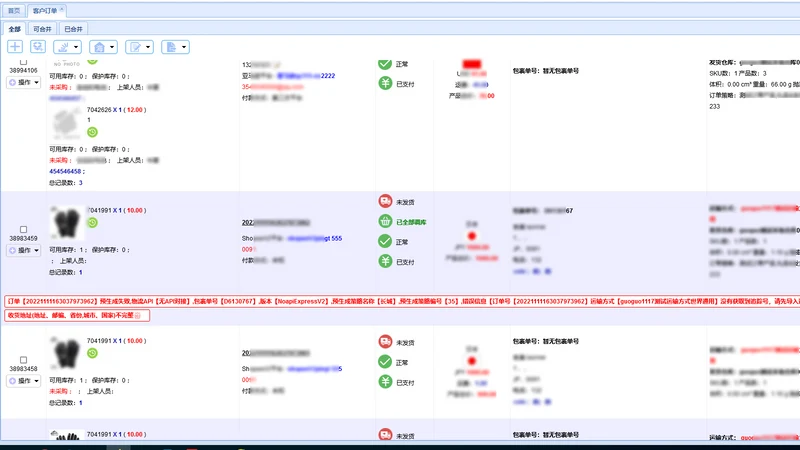Open the third toolbar dropdown left of the house
Image resolution: width=800 pixels, height=450 pixels.
tap(67, 47)
